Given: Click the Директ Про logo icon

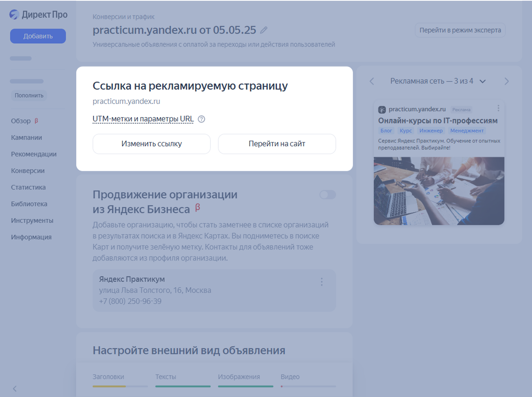Looking at the screenshot, I should click(x=14, y=15).
